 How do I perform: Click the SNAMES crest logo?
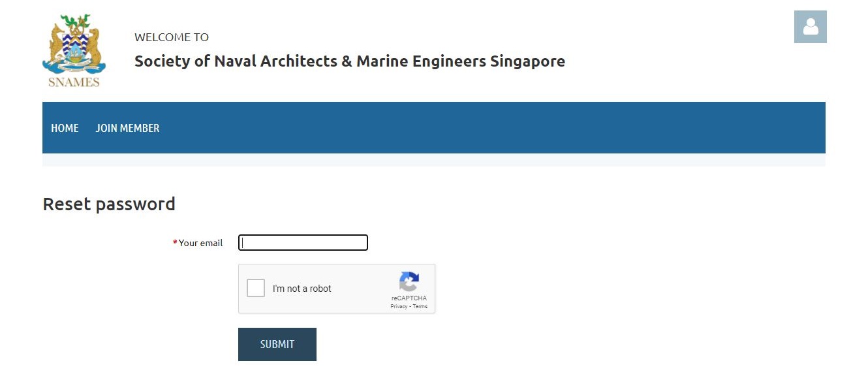point(74,50)
